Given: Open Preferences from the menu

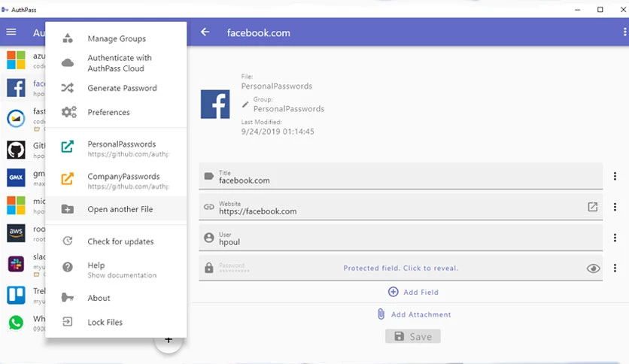Looking at the screenshot, I should pyautogui.click(x=116, y=112).
